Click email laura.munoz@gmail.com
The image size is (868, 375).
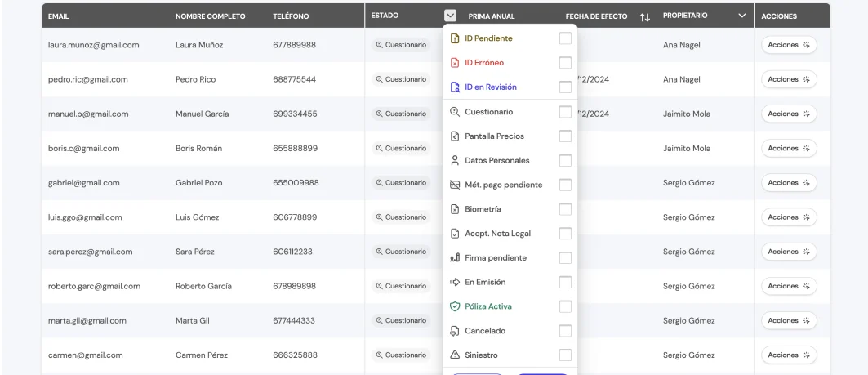pyautogui.click(x=94, y=45)
